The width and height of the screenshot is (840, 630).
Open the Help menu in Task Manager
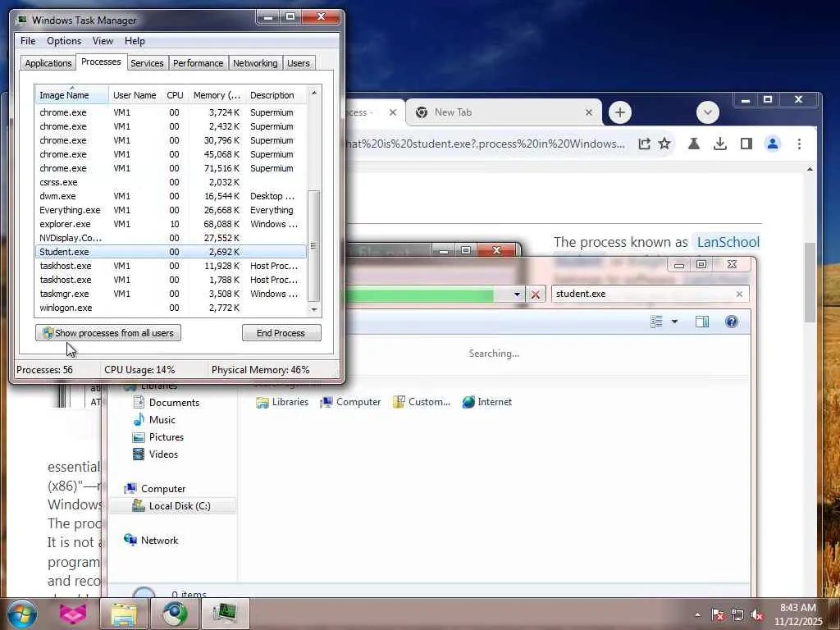[135, 41]
